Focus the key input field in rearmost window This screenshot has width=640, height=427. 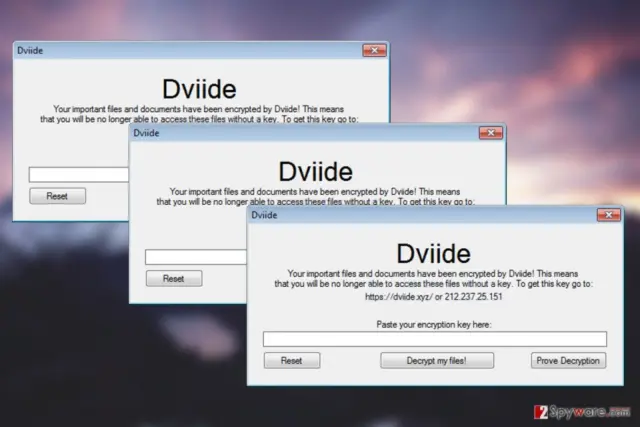79,175
